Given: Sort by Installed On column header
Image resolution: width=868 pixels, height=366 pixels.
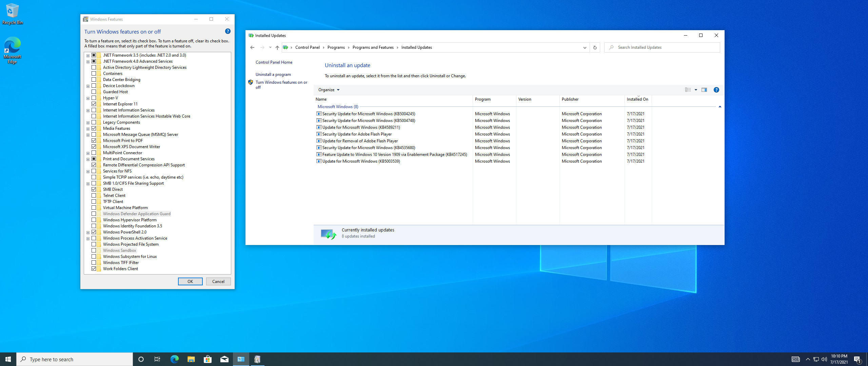Looking at the screenshot, I should coord(638,99).
